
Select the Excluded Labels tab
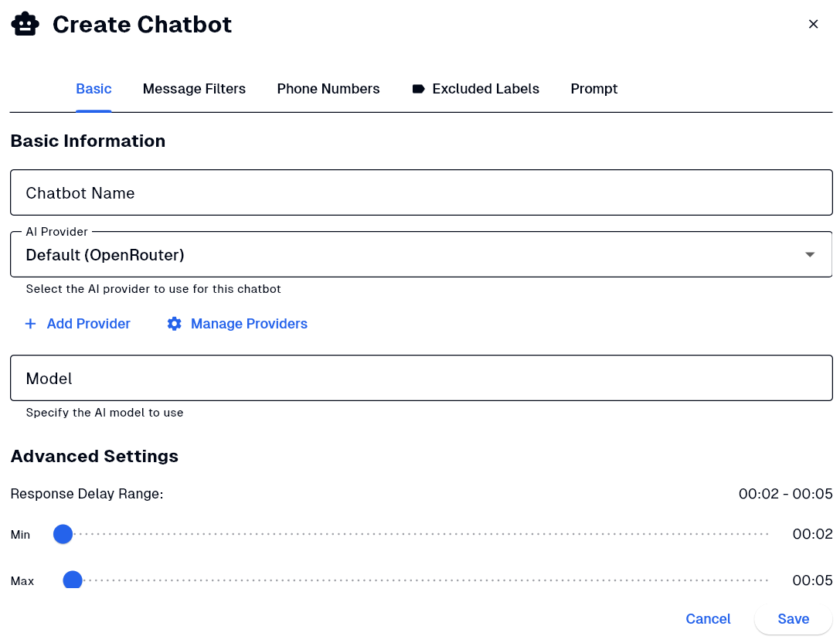pyautogui.click(x=475, y=89)
